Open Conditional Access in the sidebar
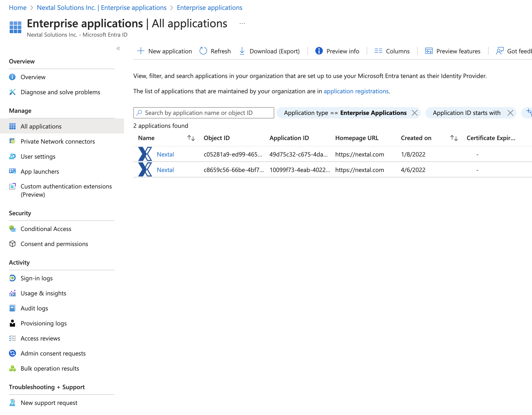Viewport: 532px width, 415px height. [x=46, y=229]
